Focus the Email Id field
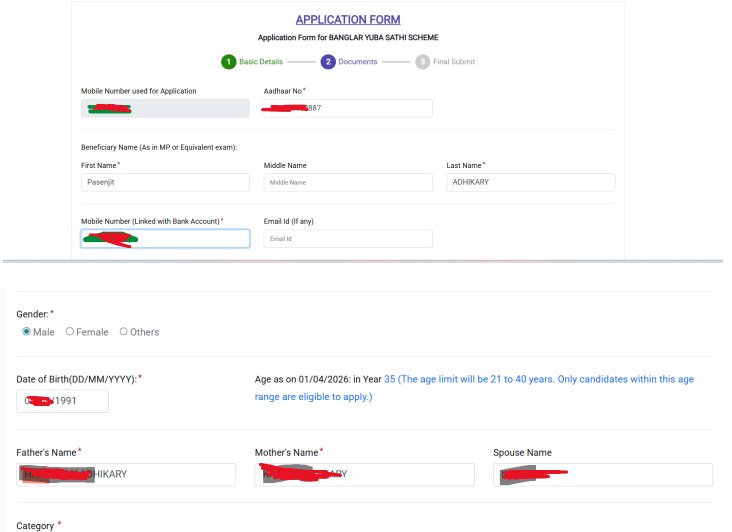 point(348,238)
